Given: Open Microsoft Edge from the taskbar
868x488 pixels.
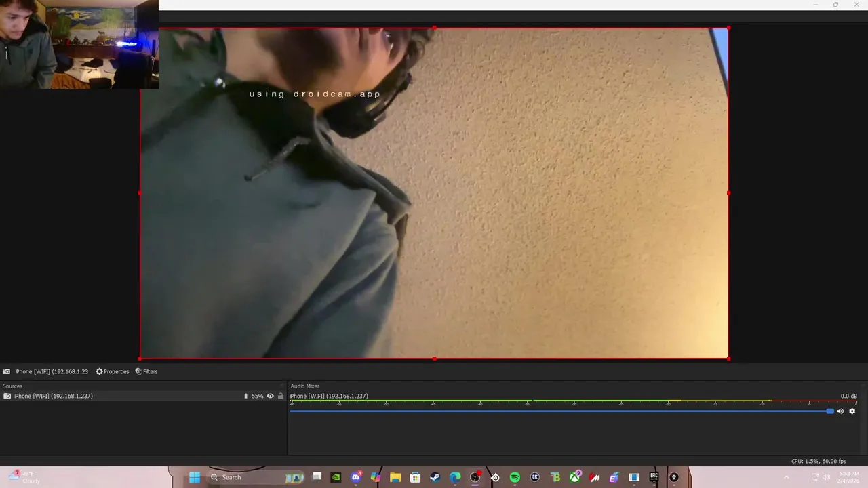Looking at the screenshot, I should [x=455, y=477].
